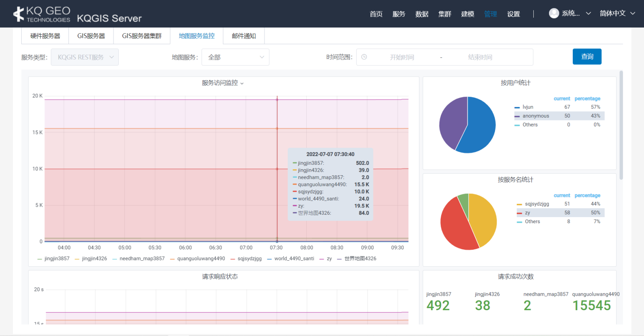Screen dimensions: 644x336
Task: Open the system user account dropdown arrow
Action: (588, 13)
